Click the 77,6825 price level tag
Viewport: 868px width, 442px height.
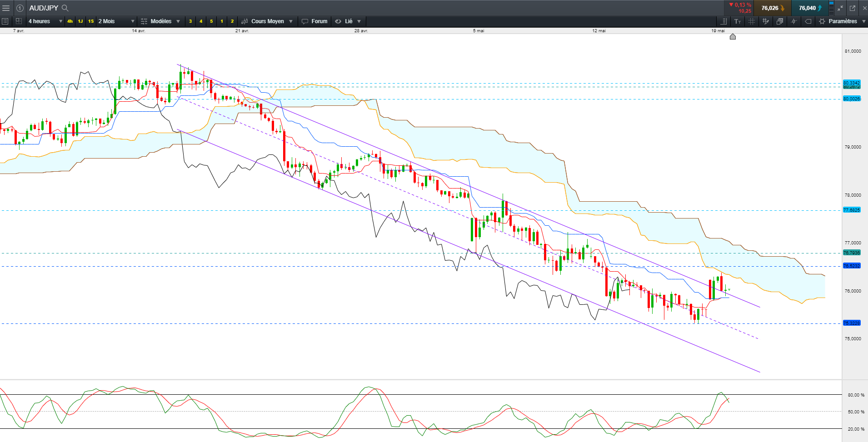(852, 210)
